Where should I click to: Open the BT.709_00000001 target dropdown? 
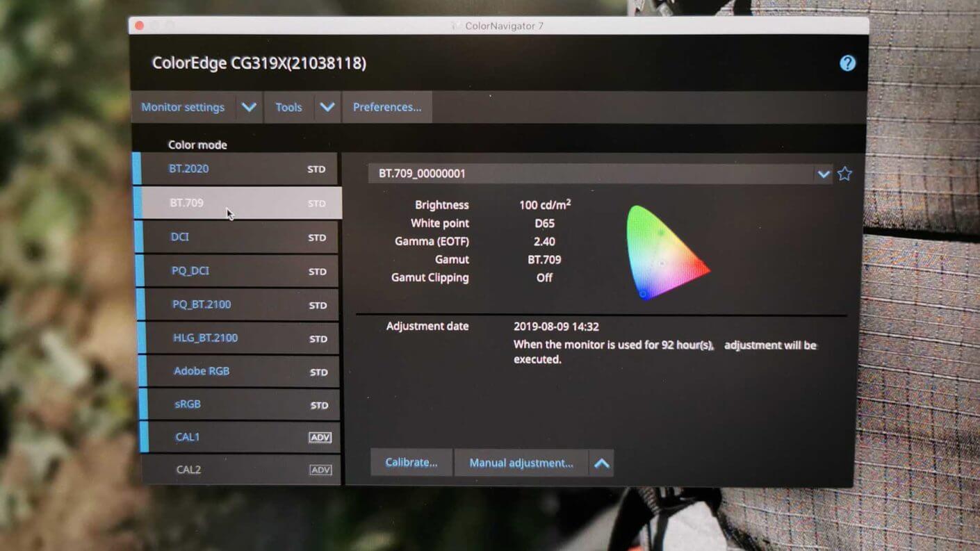pyautogui.click(x=824, y=174)
